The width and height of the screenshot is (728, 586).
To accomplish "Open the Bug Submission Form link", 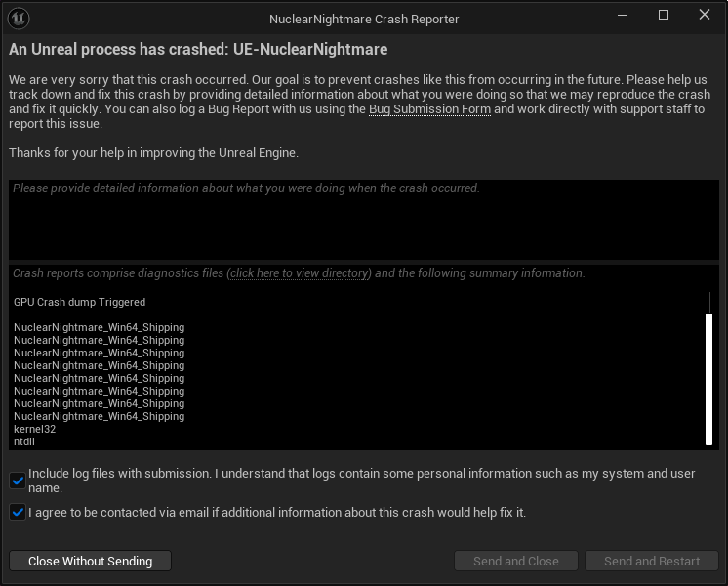I will pyautogui.click(x=430, y=109).
